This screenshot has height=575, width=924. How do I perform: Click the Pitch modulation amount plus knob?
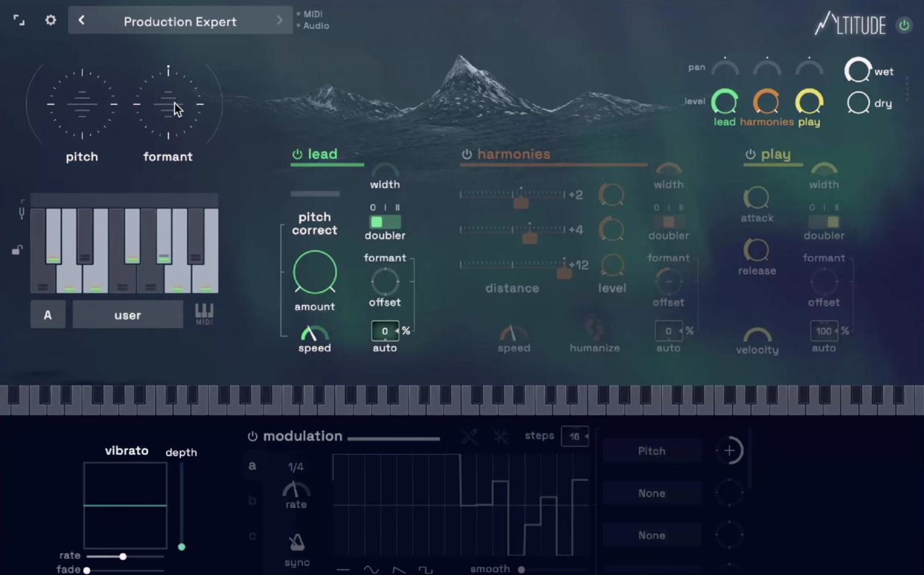(x=729, y=451)
